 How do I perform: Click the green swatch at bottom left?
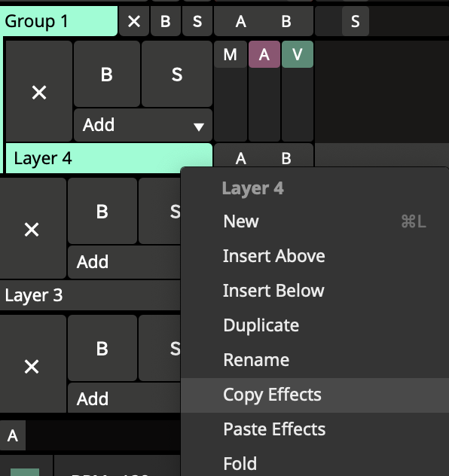[x=25, y=472]
